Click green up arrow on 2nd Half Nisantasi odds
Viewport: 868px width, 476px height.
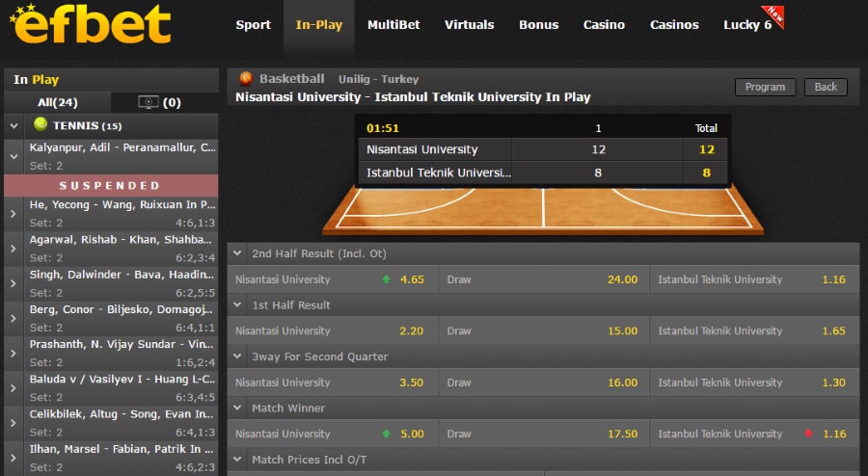(387, 279)
